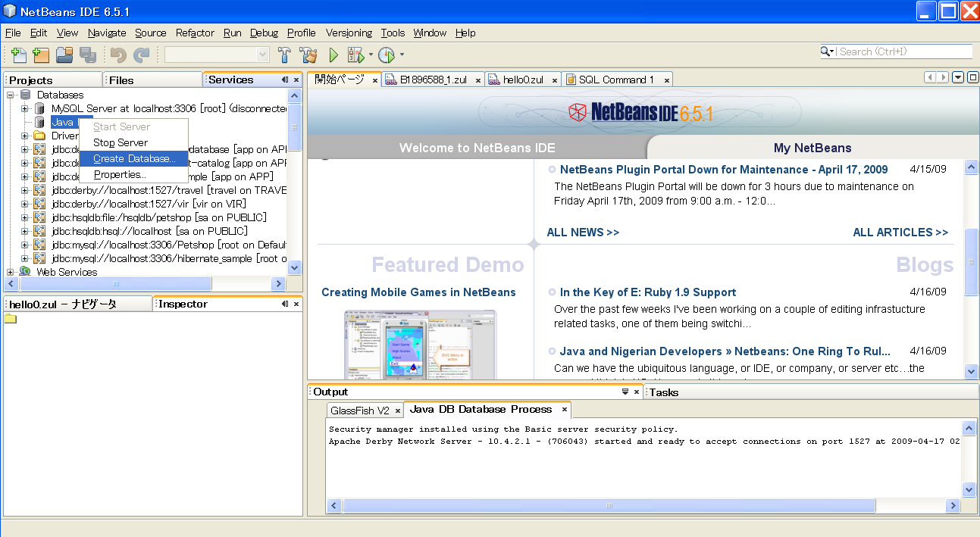The width and height of the screenshot is (980, 537).
Task: Click the connection icon for travel database
Action: tap(40, 190)
